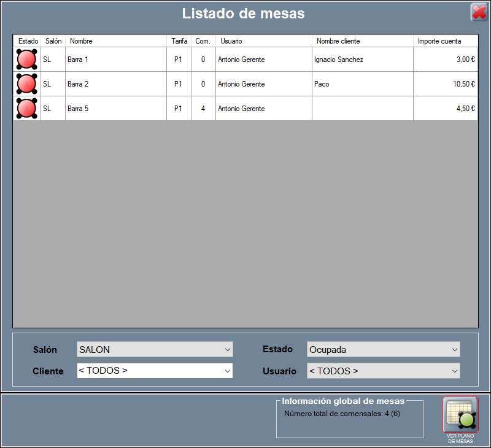491x448 pixels.
Task: Click the Usuario column header
Action: (263, 41)
